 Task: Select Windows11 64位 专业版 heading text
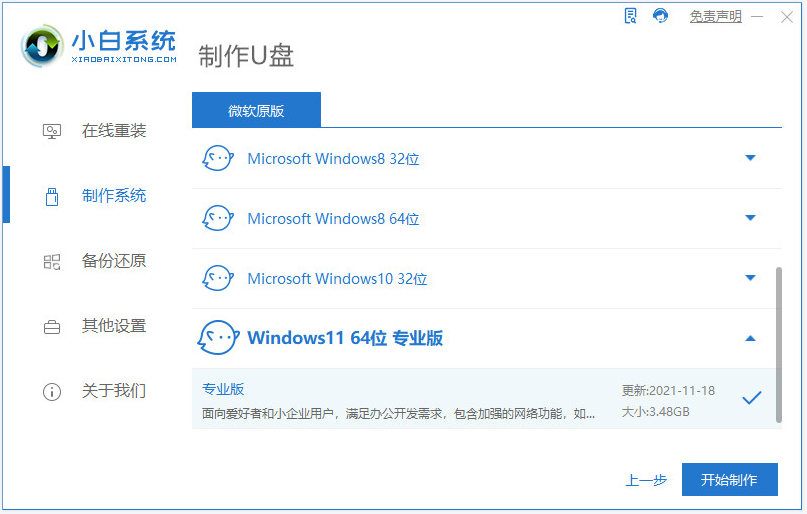point(345,338)
